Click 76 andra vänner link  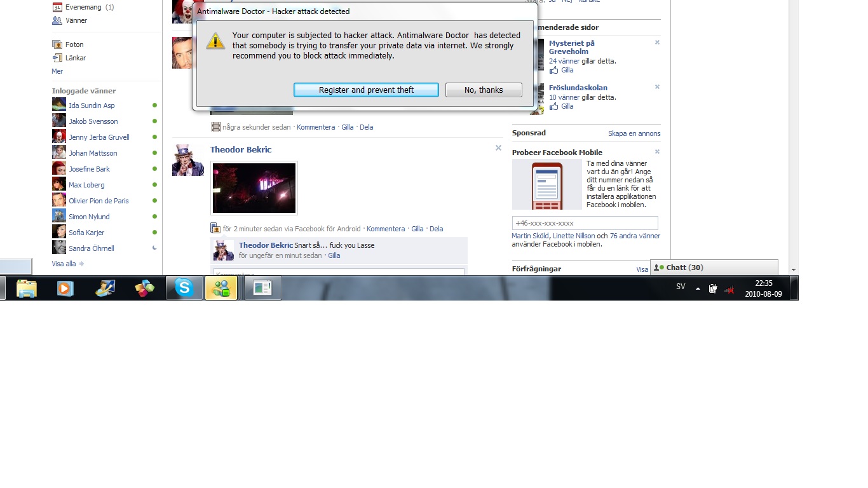(635, 236)
